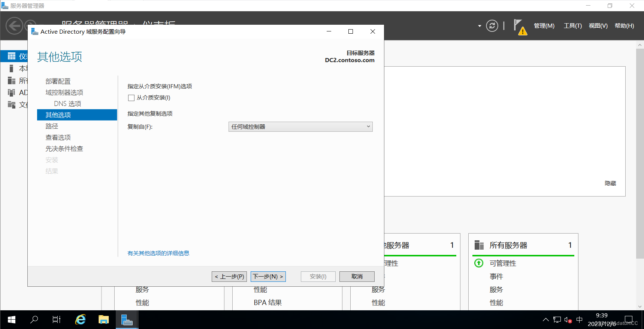Click the wizard title bar app icon
Screen dimensions: 644x329
pyautogui.click(x=34, y=31)
